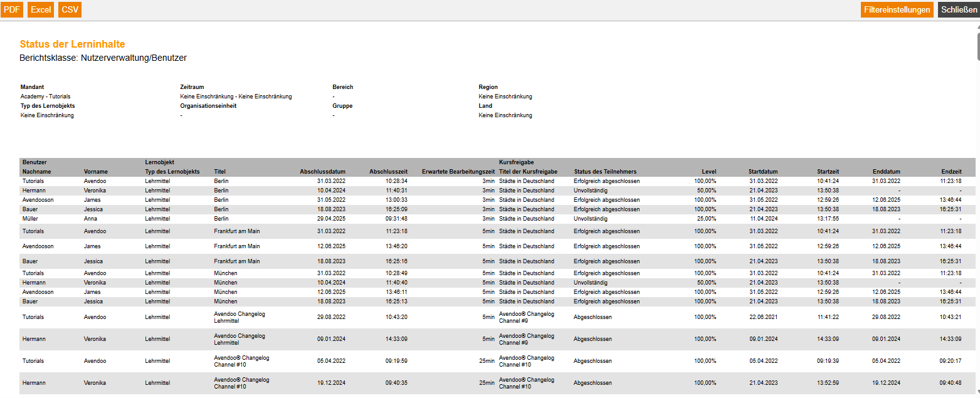
Task: Select the Müller cell in the table
Action: (x=31, y=219)
